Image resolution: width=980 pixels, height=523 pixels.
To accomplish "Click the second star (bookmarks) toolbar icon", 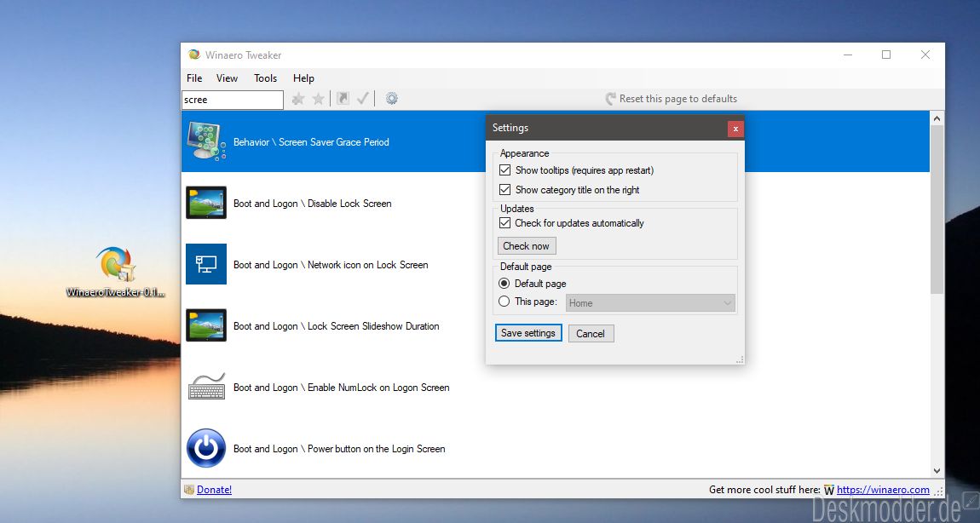I will tap(319, 99).
